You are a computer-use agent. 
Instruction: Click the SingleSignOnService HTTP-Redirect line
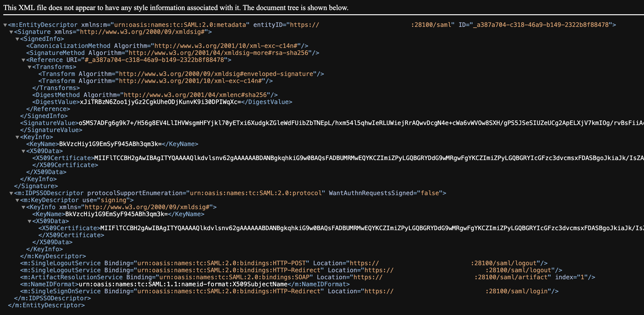pyautogui.click(x=289, y=291)
